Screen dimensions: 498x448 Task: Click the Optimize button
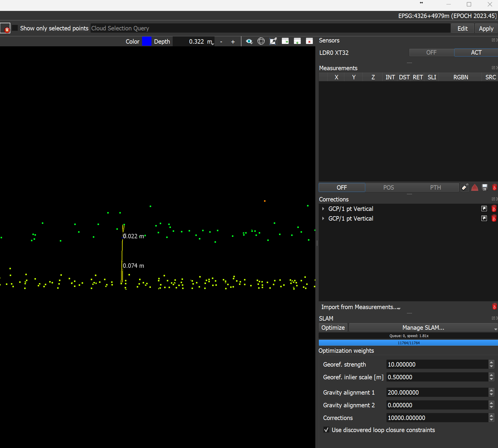coord(333,328)
